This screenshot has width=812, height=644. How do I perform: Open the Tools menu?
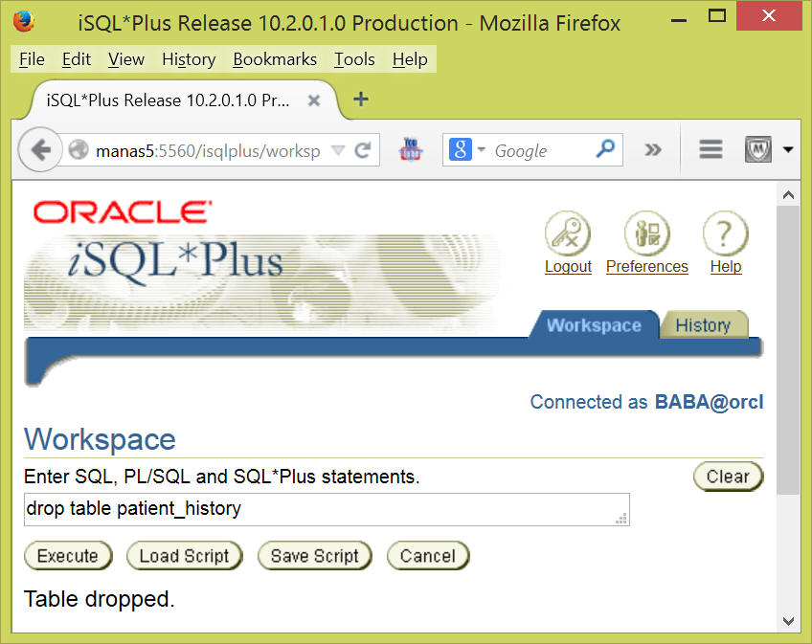tap(354, 59)
